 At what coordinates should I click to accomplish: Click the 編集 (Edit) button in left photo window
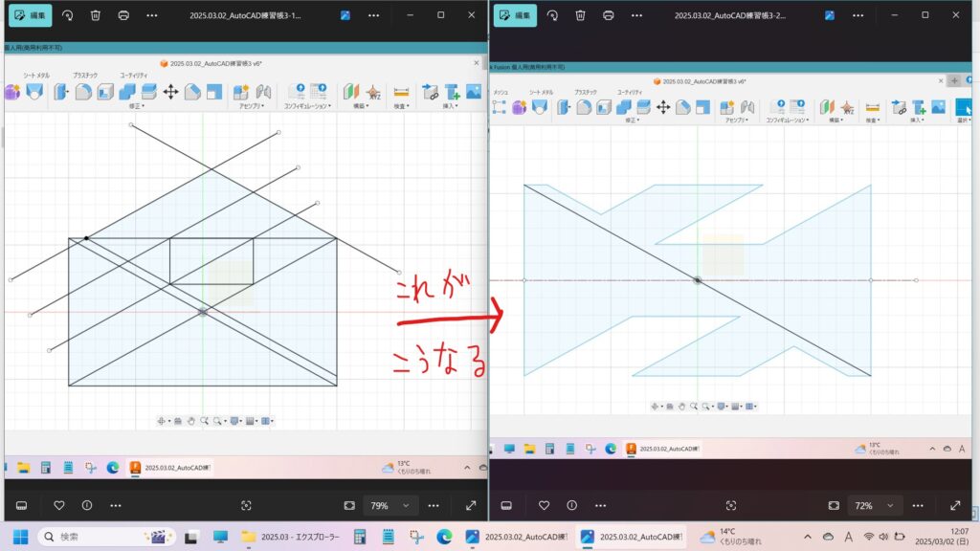(x=29, y=15)
